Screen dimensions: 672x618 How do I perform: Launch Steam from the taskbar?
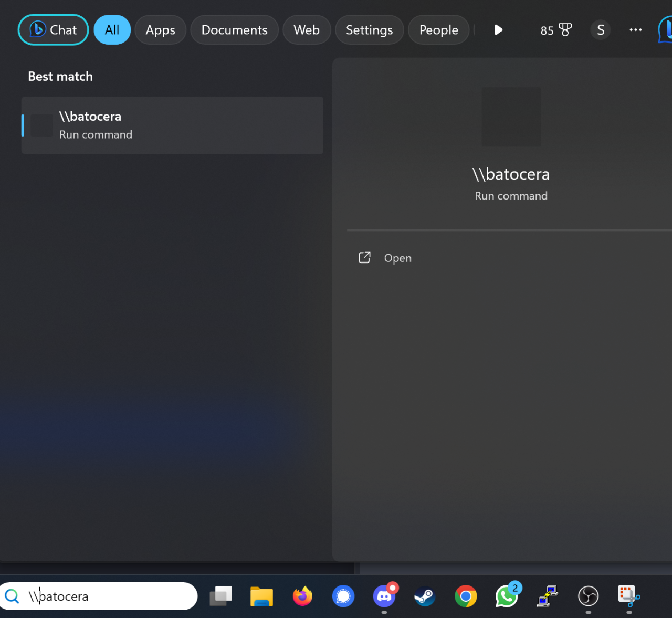click(x=425, y=596)
